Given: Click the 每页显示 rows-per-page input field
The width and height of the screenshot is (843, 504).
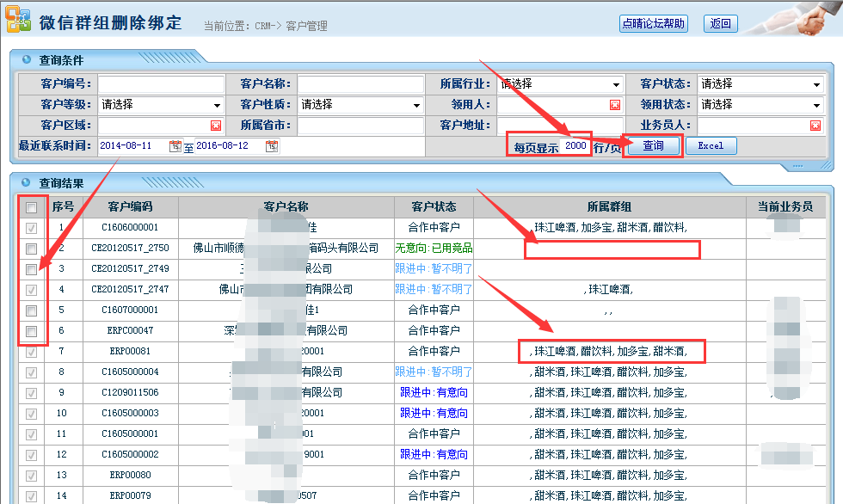Looking at the screenshot, I should (x=575, y=145).
